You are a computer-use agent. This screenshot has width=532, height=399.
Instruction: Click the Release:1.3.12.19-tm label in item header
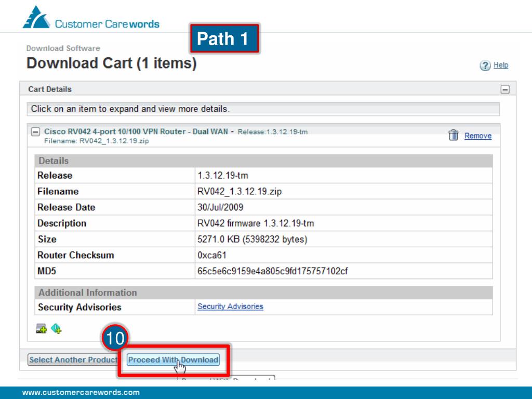pos(272,131)
